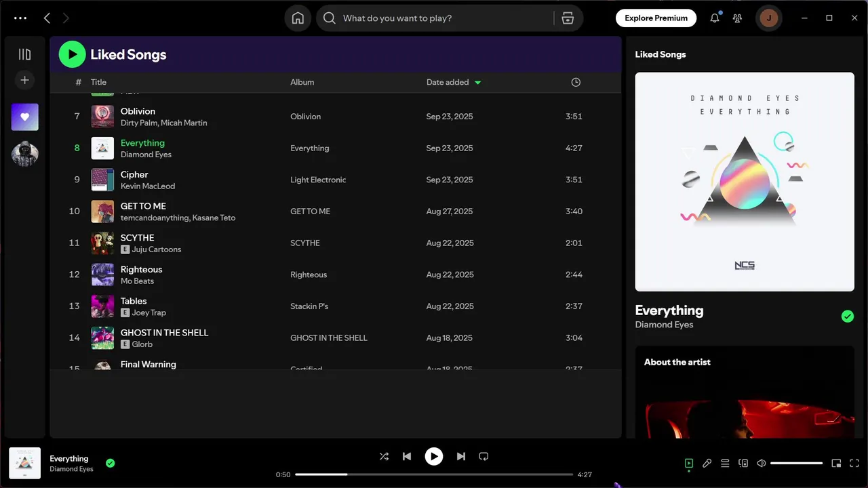
Task: Adjust the volume slider
Action: pos(797,464)
